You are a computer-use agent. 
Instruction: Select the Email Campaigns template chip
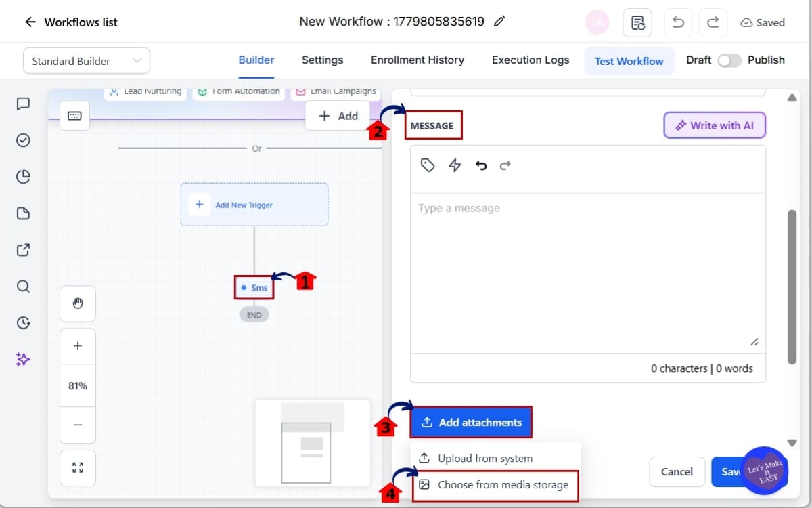336,93
